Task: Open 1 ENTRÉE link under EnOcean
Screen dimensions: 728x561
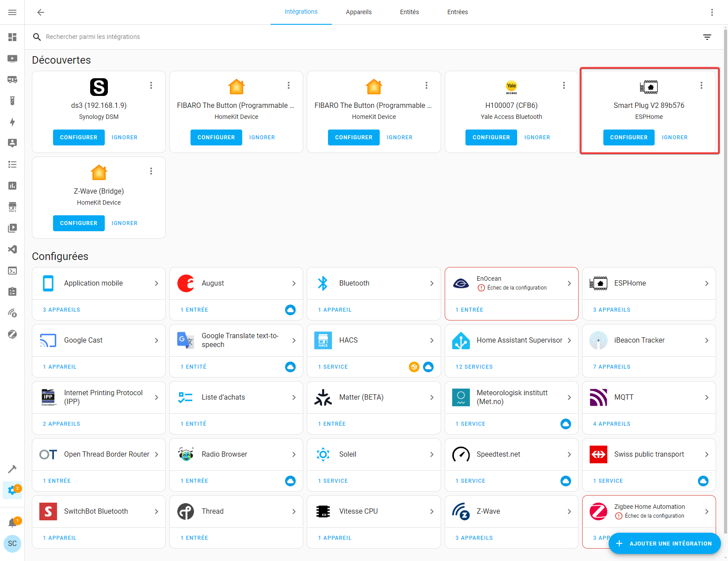Action: click(x=469, y=310)
